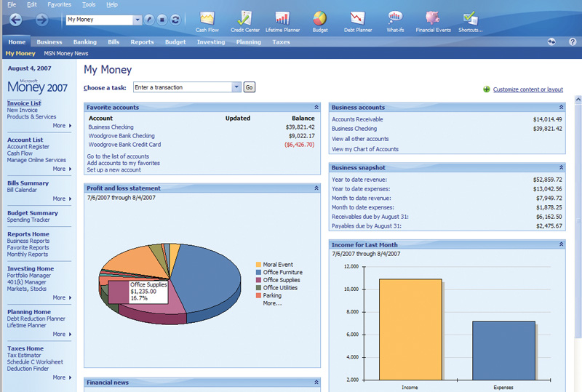The width and height of the screenshot is (582, 392).
Task: Open the What-ifs icon
Action: pos(395,18)
